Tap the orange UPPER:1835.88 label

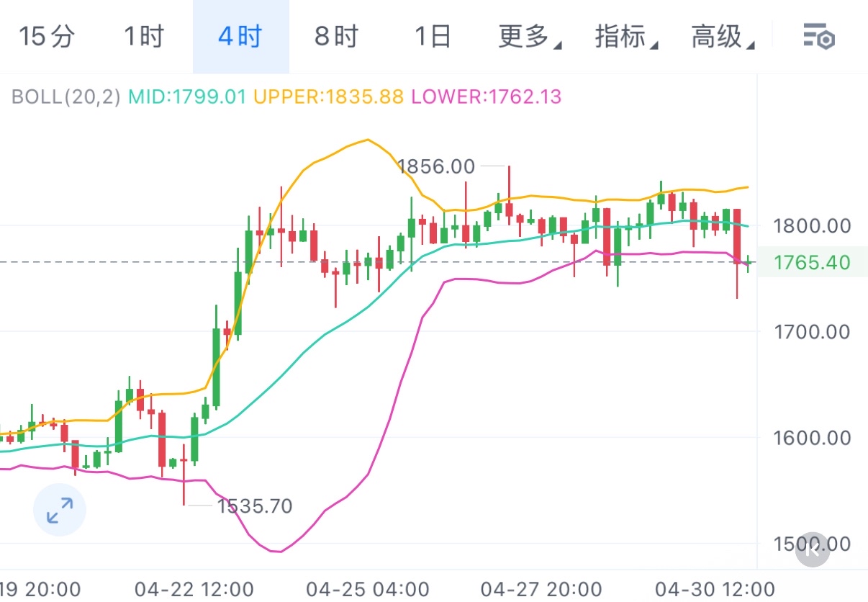(x=328, y=96)
